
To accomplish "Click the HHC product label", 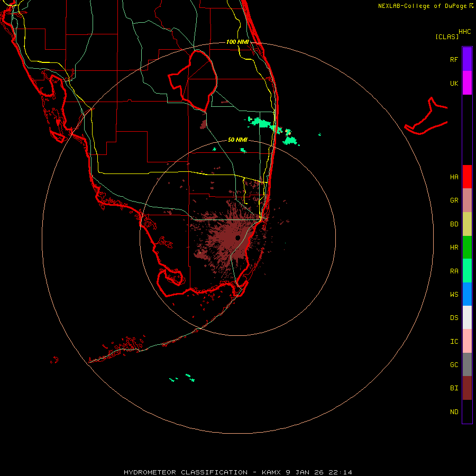I will [x=465, y=32].
